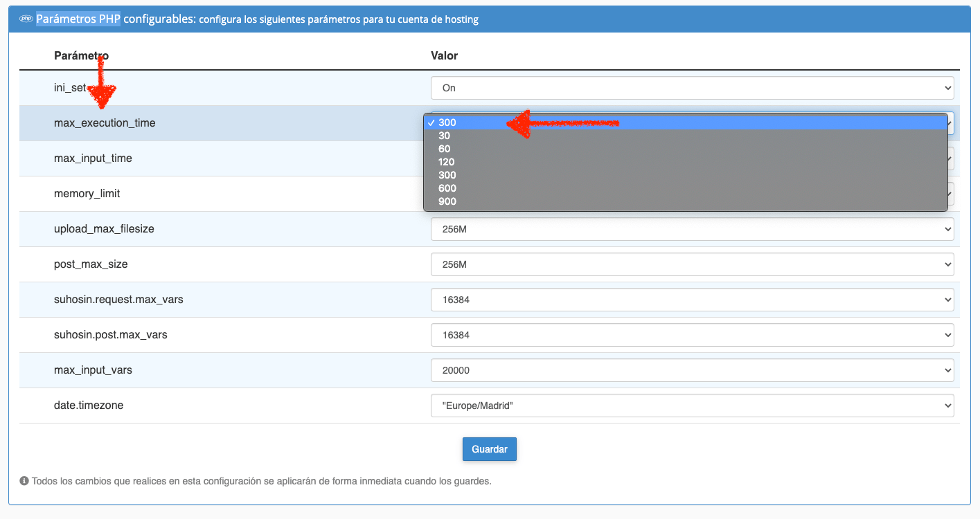Click the max_input_vars label

tap(93, 370)
